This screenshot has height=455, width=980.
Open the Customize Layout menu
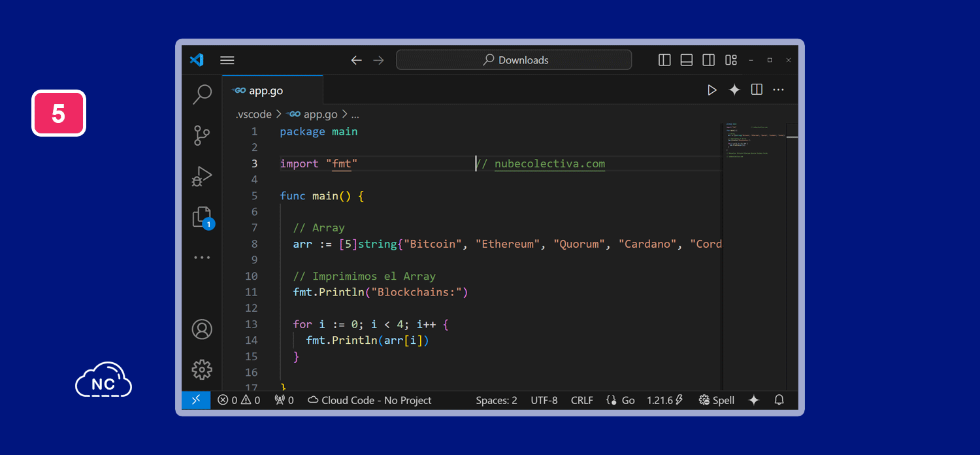click(x=731, y=60)
